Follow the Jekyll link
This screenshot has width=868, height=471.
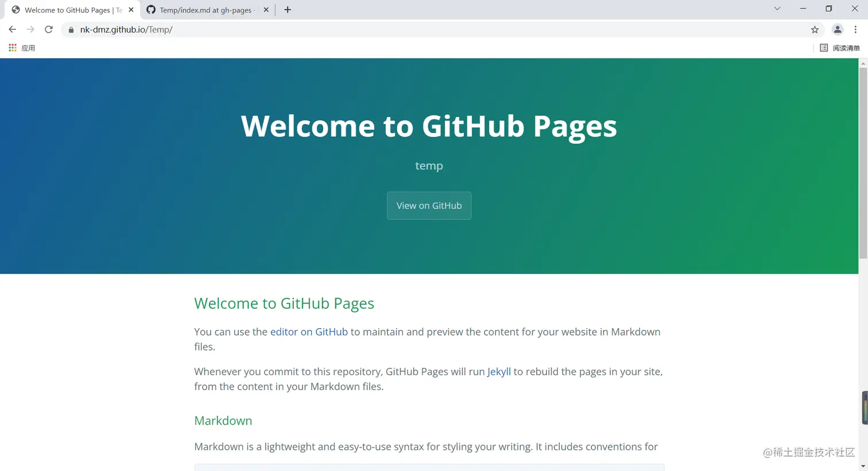pos(499,371)
